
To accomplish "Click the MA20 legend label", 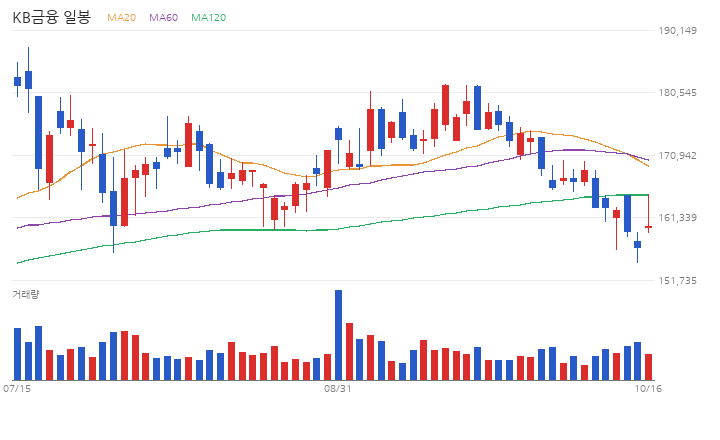I will tap(121, 17).
